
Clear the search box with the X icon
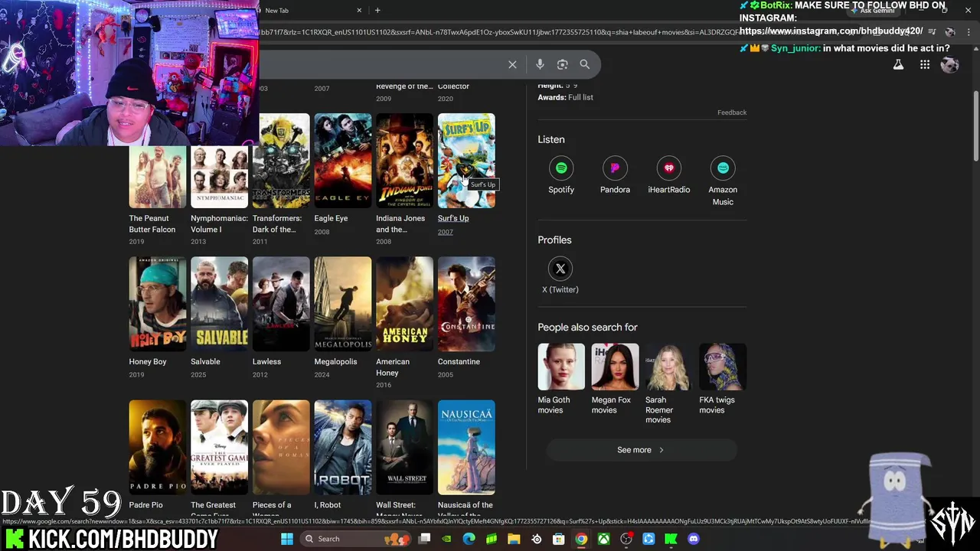pos(512,65)
